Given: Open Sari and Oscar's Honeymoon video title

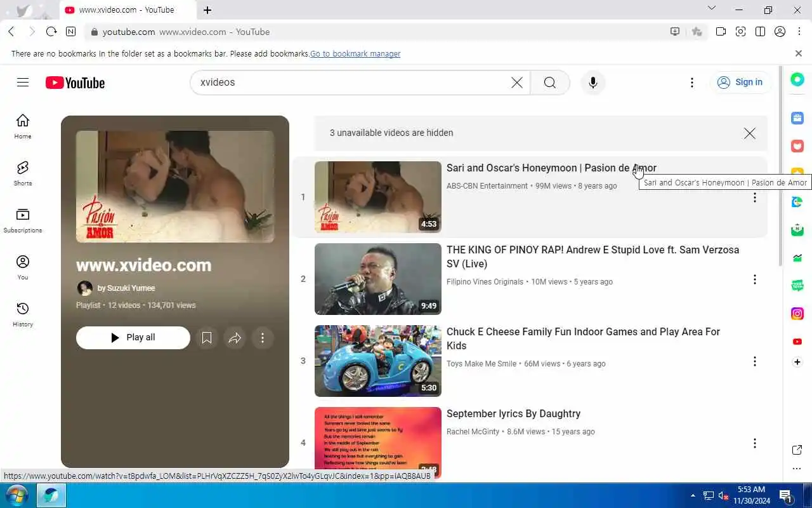Looking at the screenshot, I should click(551, 168).
